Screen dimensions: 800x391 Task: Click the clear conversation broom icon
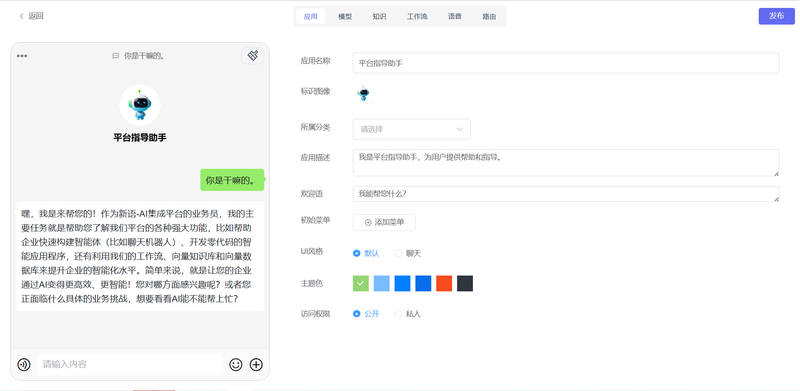coord(253,56)
